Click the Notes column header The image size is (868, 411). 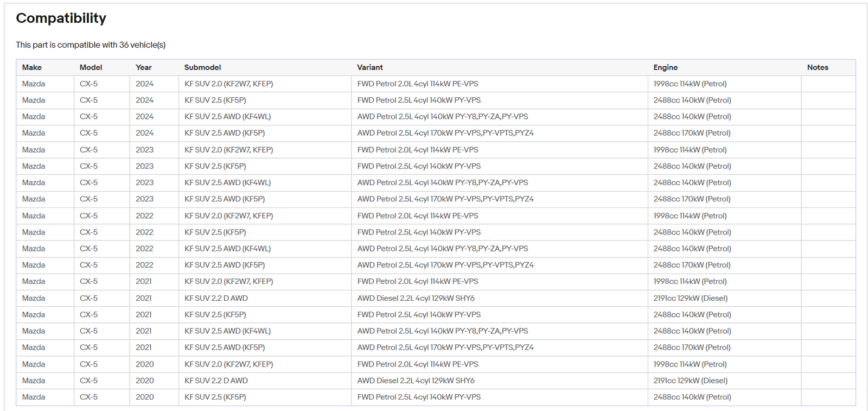818,67
